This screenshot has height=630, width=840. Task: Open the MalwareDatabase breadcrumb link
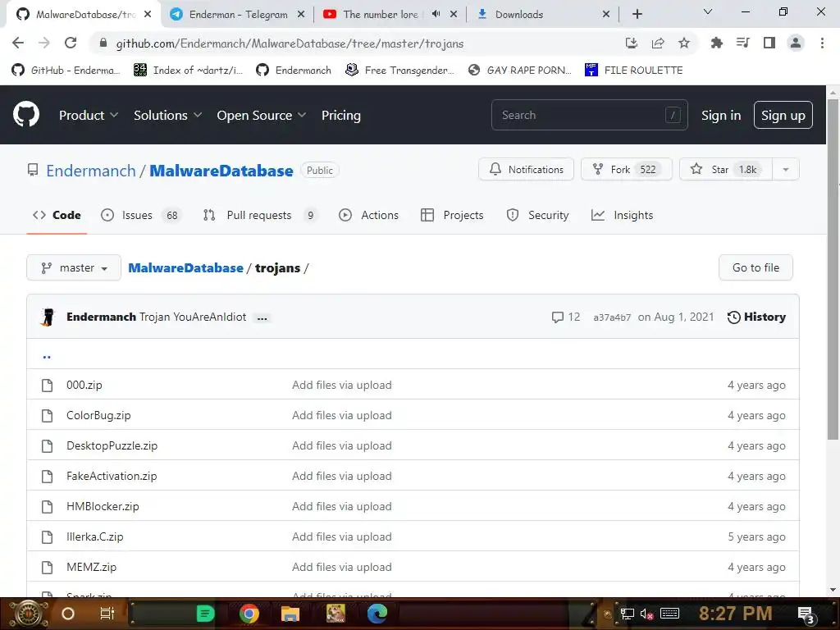click(x=186, y=268)
